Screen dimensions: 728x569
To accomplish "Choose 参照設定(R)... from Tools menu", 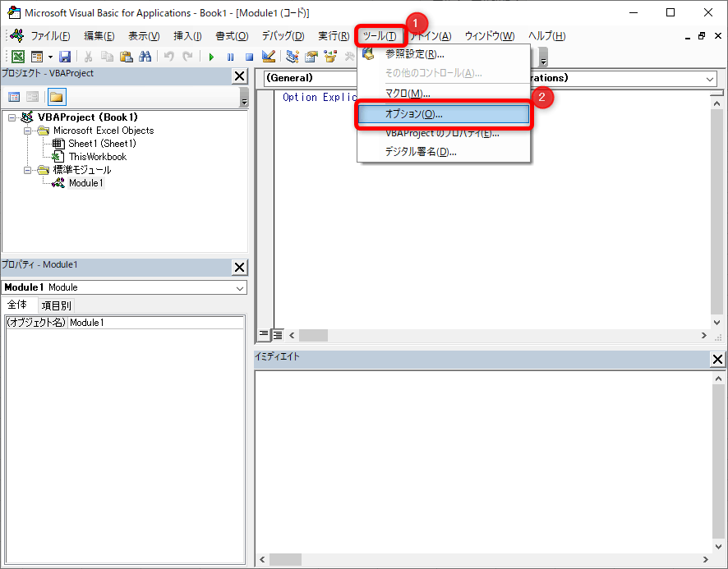I will tap(444, 54).
